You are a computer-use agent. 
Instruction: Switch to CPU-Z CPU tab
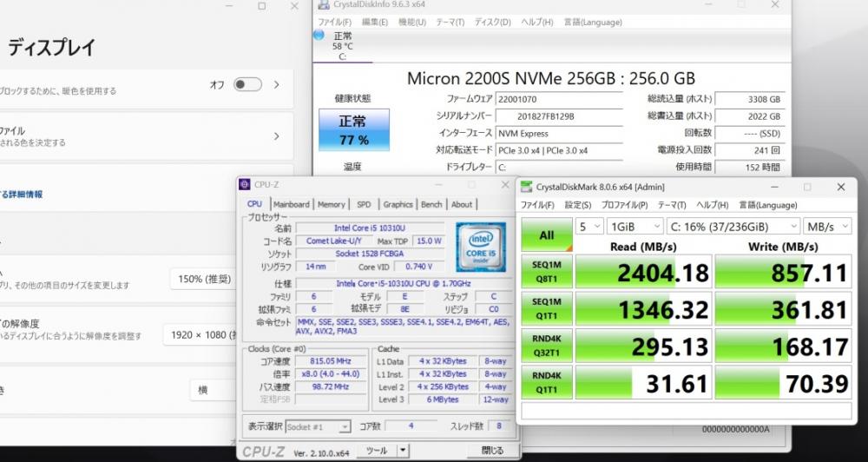254,204
